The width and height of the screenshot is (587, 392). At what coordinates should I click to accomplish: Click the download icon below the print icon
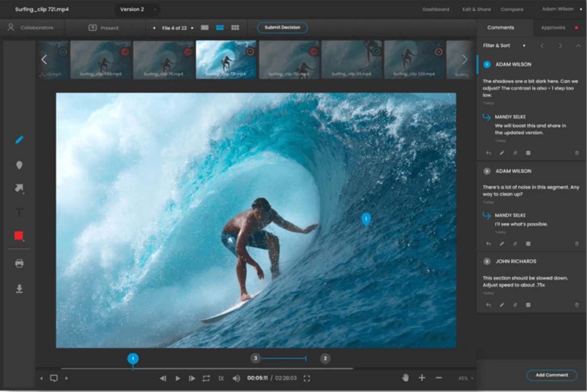point(19,288)
